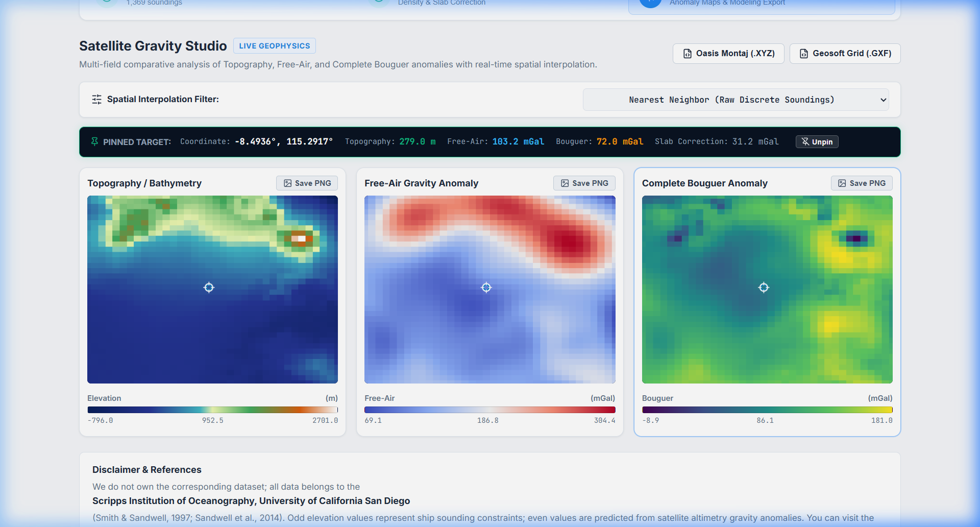980x527 pixels.
Task: Click the Bouguer color scale bar
Action: (767, 410)
